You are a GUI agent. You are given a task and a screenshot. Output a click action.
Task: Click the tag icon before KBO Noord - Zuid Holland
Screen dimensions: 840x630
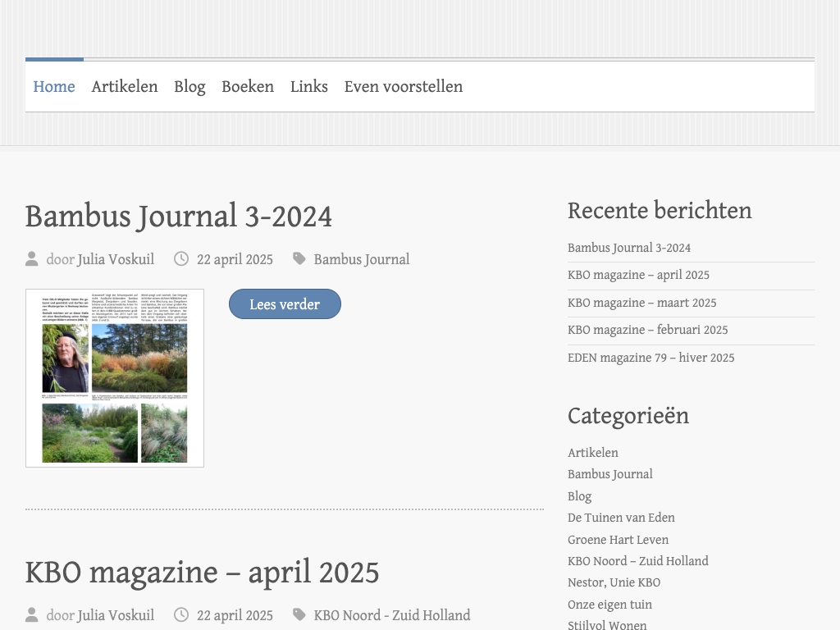299,615
